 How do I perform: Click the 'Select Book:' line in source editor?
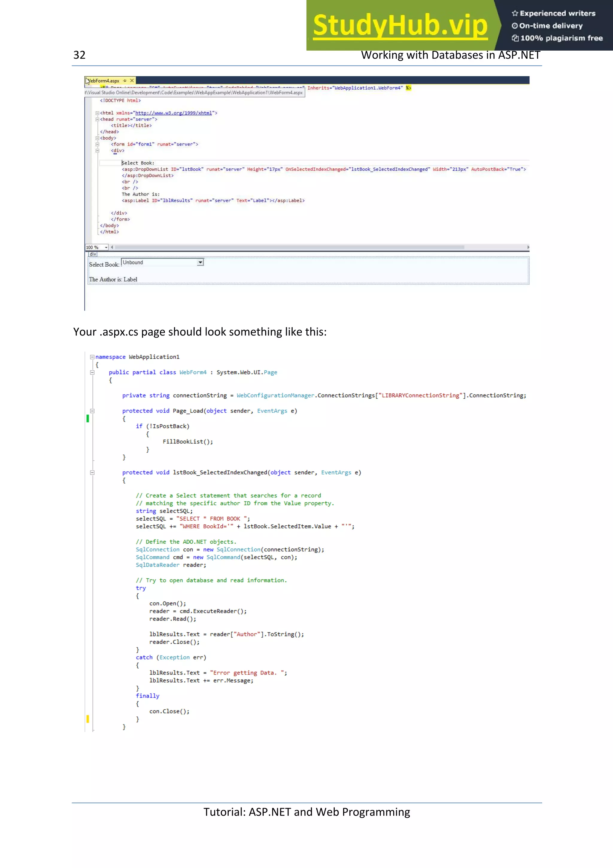[x=138, y=163]
